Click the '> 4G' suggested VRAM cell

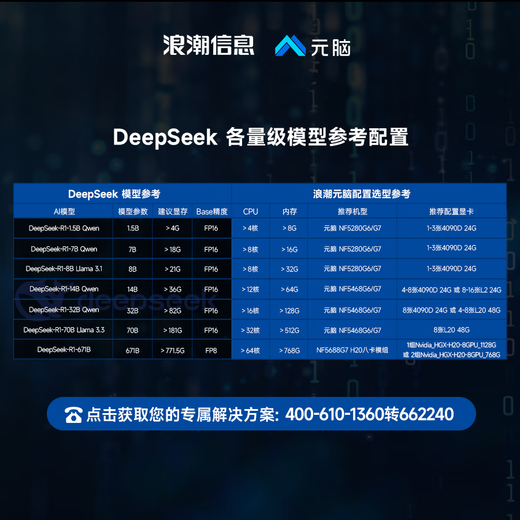click(x=172, y=228)
